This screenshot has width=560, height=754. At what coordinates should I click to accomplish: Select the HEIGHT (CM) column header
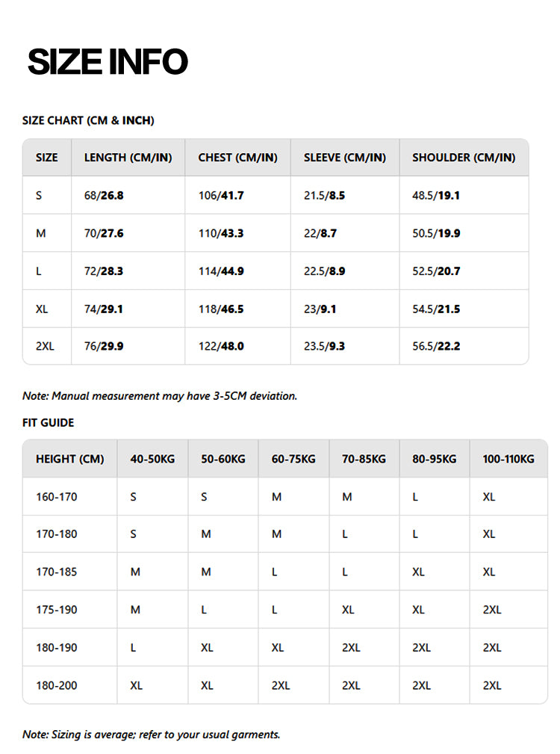(x=70, y=459)
